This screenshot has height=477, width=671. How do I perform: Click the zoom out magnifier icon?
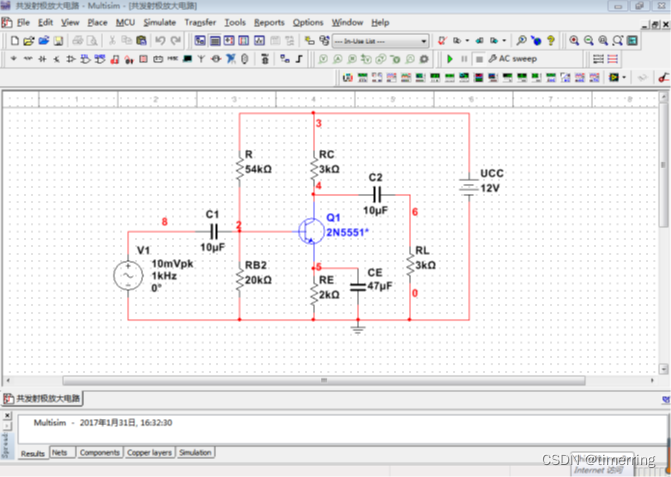coord(588,41)
